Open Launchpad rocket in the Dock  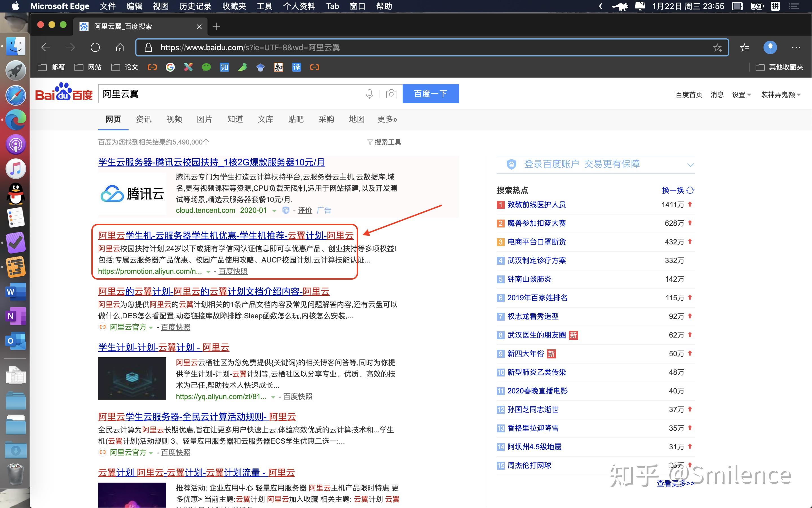click(16, 71)
